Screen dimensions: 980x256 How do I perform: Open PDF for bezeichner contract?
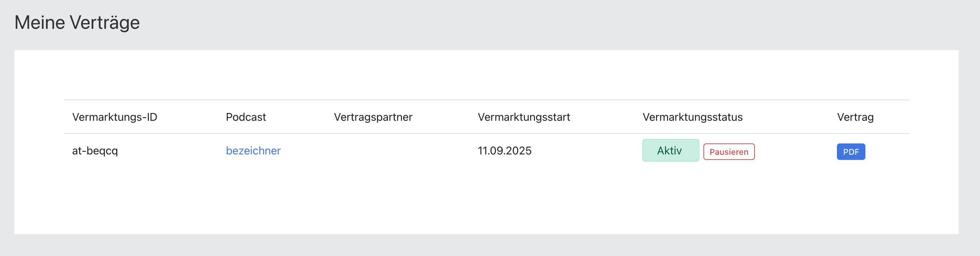click(851, 152)
